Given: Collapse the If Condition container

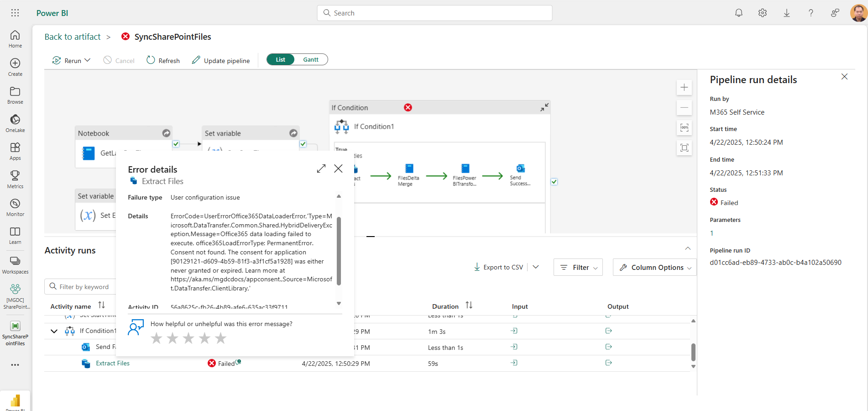Looking at the screenshot, I should [x=544, y=107].
